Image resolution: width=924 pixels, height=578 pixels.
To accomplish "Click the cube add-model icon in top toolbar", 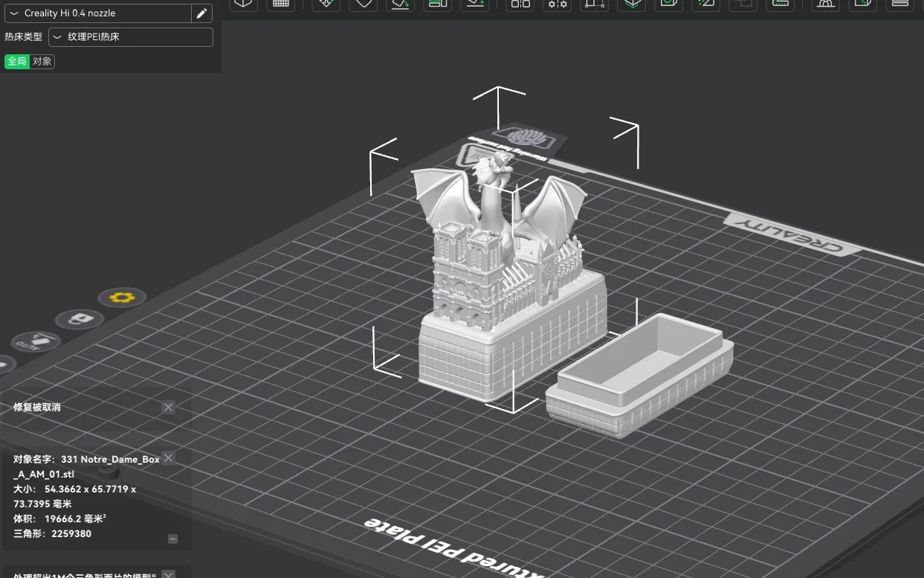I will (x=242, y=3).
